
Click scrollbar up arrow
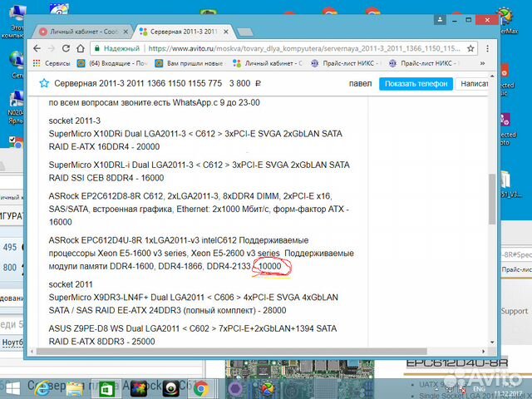[492, 76]
